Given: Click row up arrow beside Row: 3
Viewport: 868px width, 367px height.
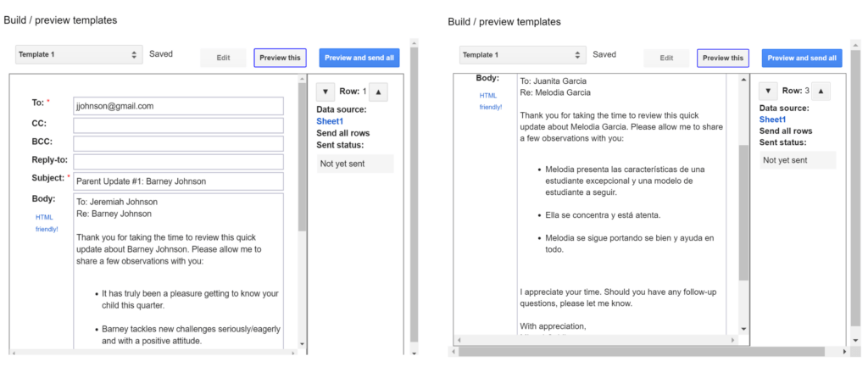Looking at the screenshot, I should (x=821, y=91).
